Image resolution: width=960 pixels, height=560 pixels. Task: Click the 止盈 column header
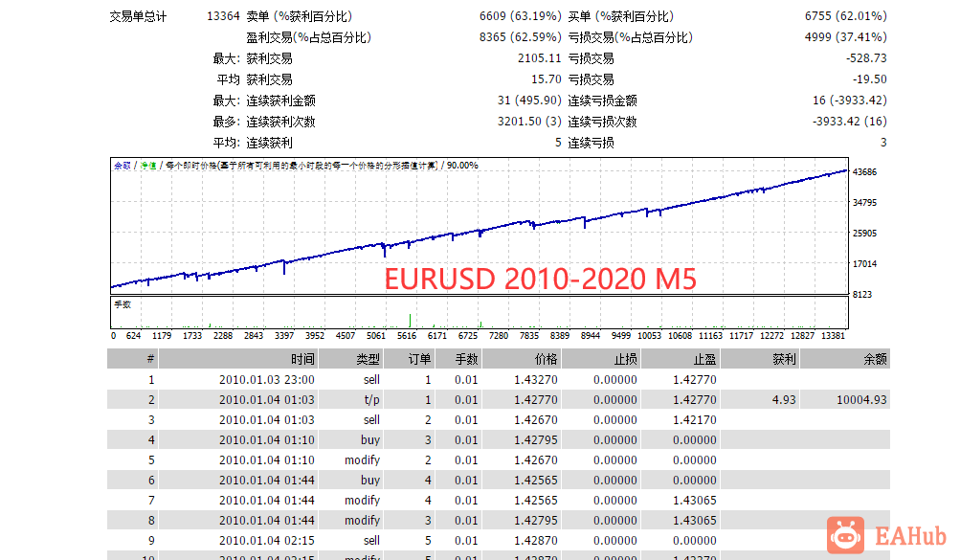tap(681, 359)
